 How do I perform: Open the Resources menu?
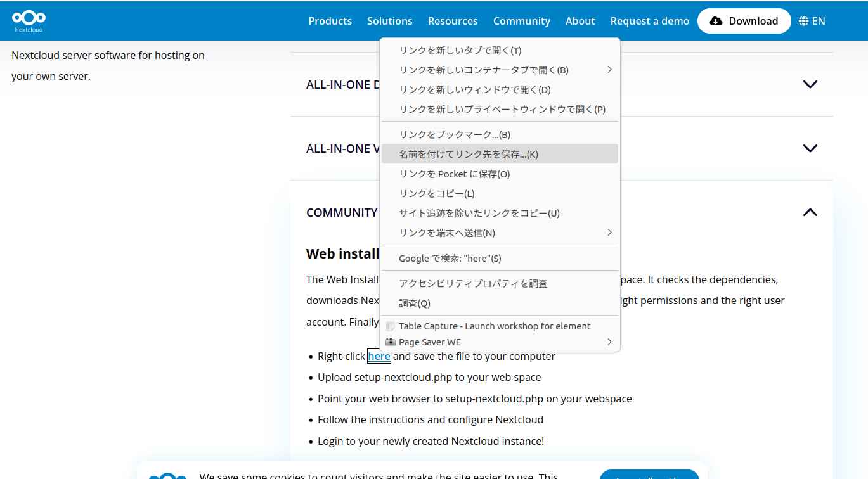(453, 21)
